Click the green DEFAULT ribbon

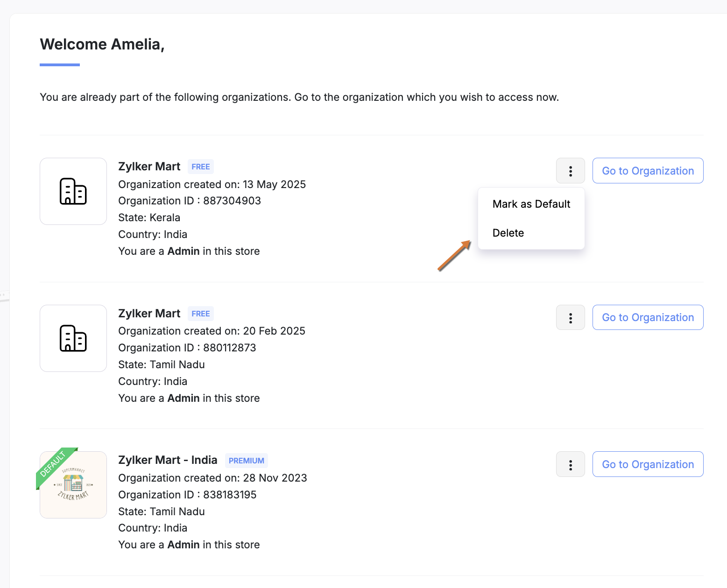[53, 464]
